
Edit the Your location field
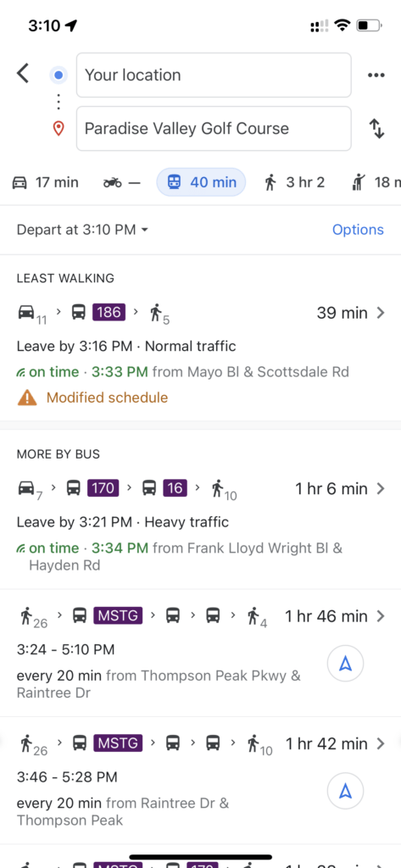(214, 75)
